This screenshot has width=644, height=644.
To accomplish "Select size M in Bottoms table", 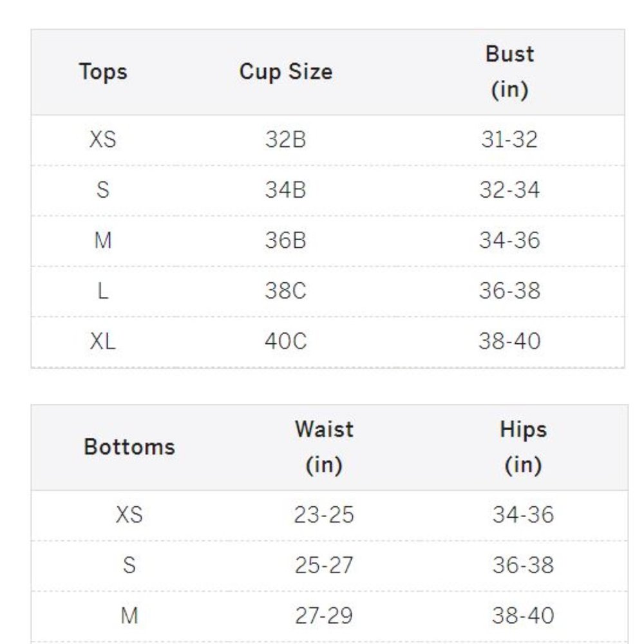I will (x=129, y=616).
